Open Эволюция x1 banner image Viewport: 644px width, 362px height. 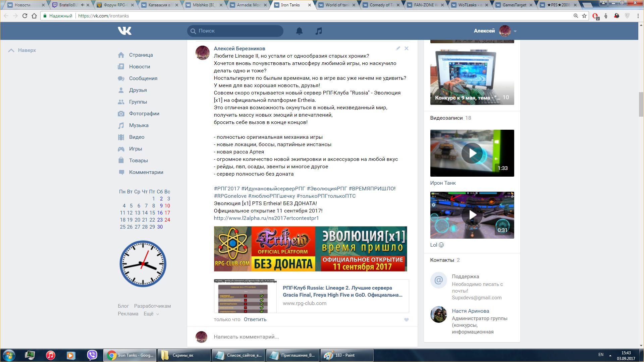(x=310, y=249)
